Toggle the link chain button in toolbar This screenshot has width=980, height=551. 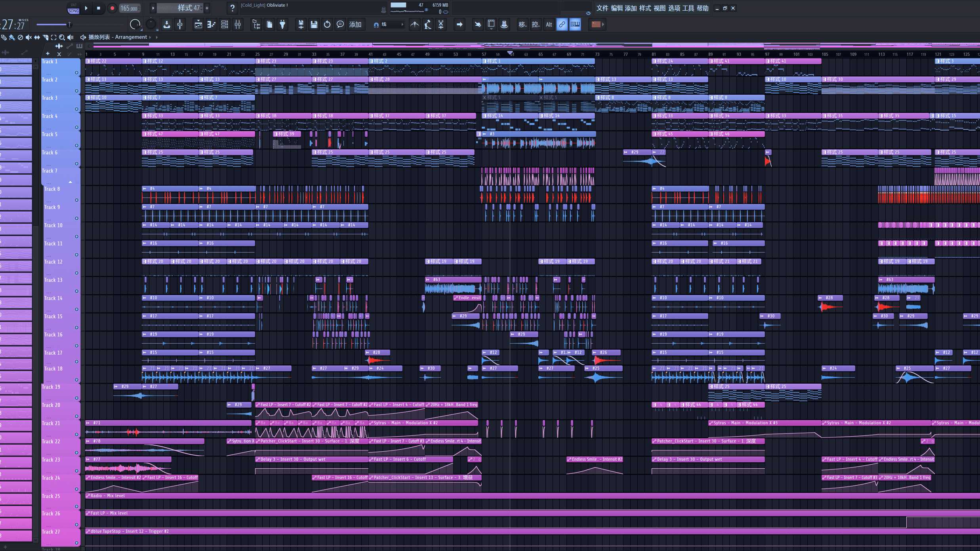562,25
